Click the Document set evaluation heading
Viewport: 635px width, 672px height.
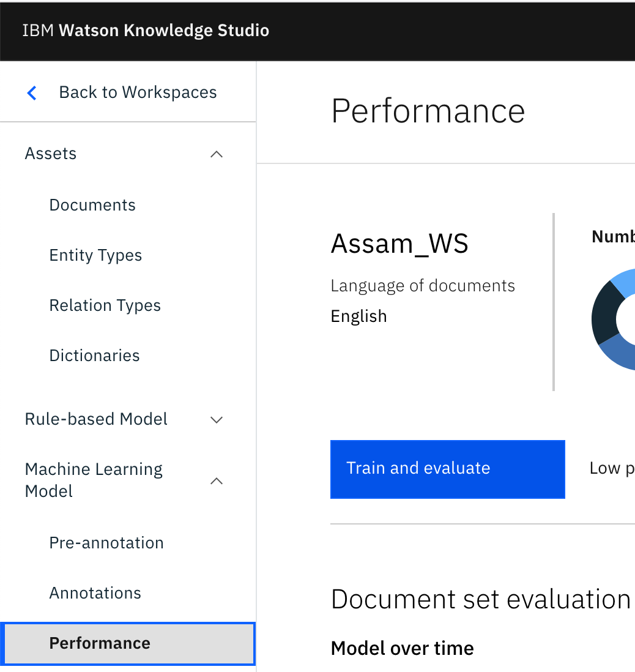click(x=480, y=599)
